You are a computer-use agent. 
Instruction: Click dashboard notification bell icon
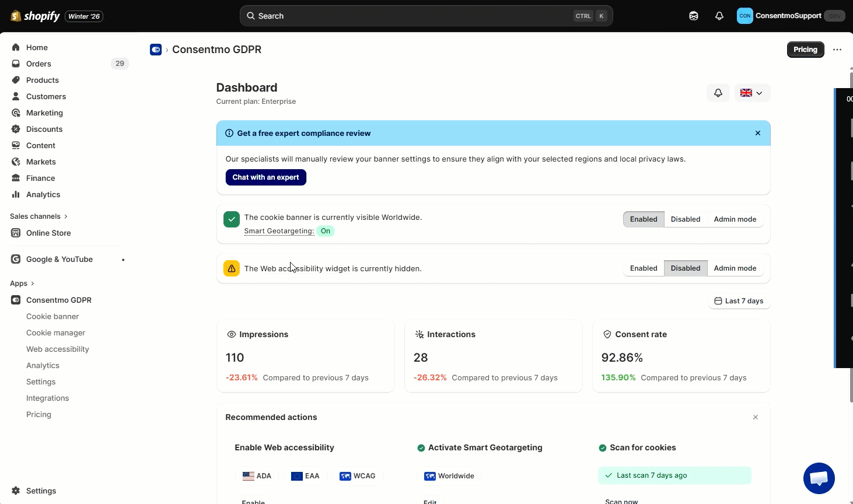click(718, 93)
